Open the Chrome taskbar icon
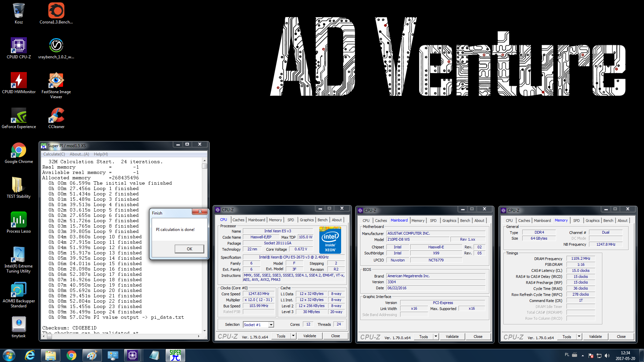644x362 pixels. (71, 355)
